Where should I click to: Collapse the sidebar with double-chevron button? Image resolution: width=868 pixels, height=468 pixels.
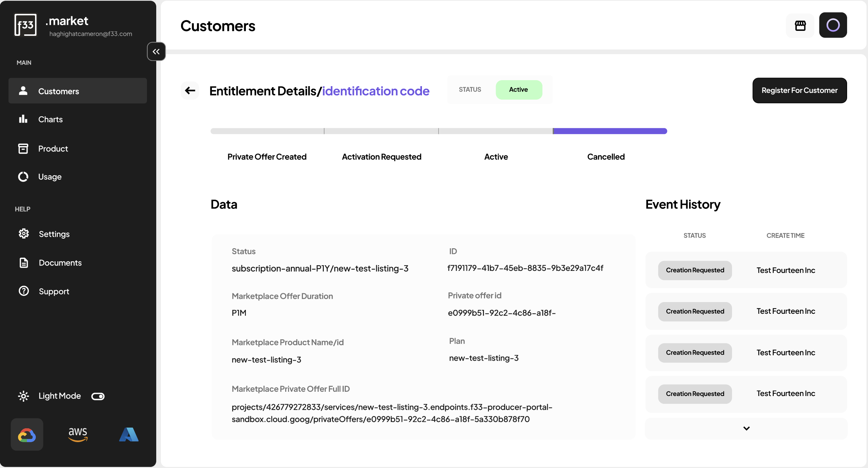pyautogui.click(x=156, y=52)
